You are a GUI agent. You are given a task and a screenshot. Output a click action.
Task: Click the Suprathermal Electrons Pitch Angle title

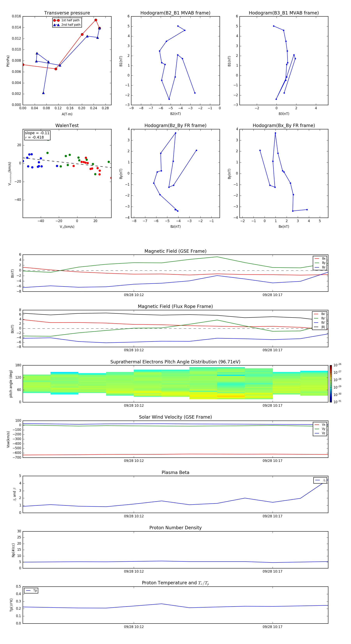pyautogui.click(x=175, y=362)
